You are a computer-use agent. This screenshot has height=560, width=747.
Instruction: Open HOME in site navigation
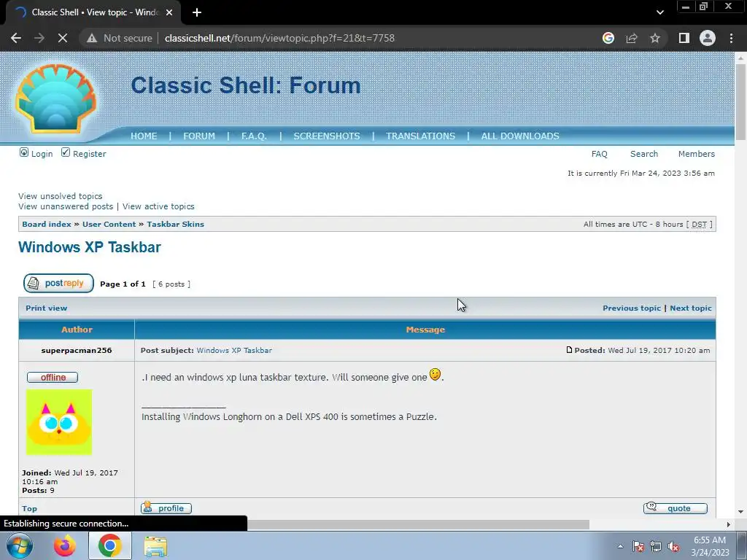[144, 136]
